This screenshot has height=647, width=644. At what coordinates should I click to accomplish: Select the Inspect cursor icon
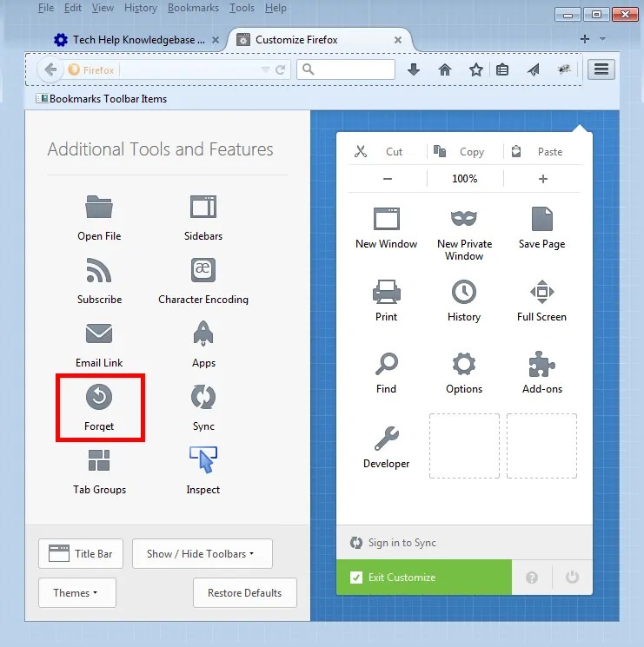[x=203, y=459]
